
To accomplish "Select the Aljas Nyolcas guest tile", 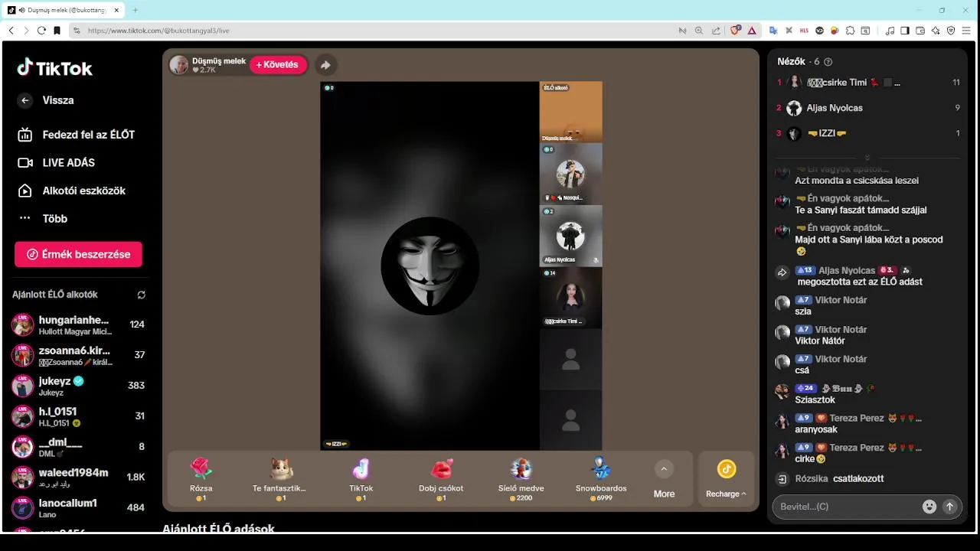I will (570, 236).
